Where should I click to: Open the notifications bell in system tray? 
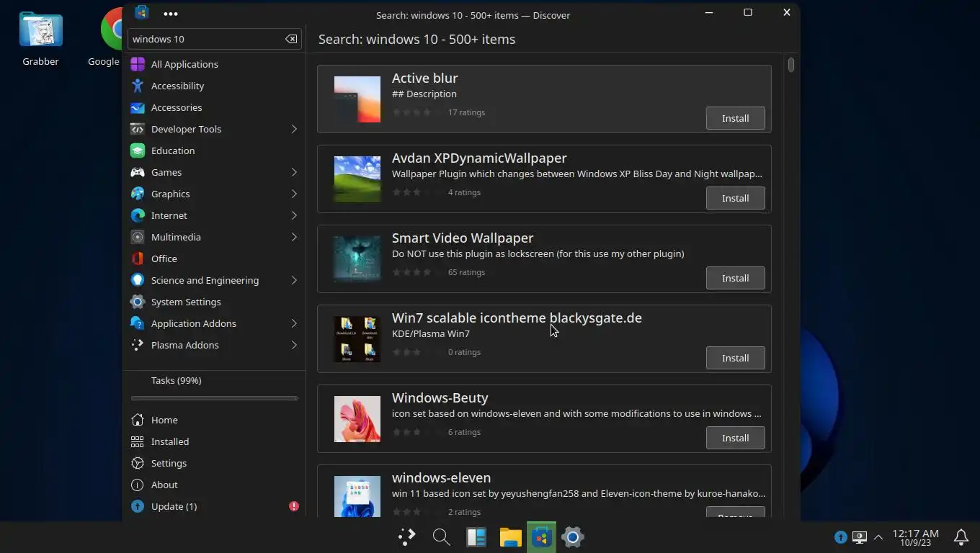point(961,536)
